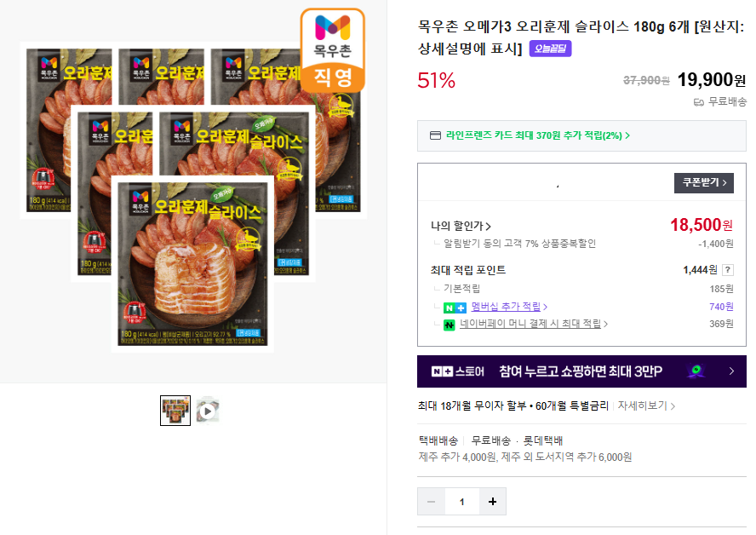Expand 나의 할인가 details

[461, 226]
